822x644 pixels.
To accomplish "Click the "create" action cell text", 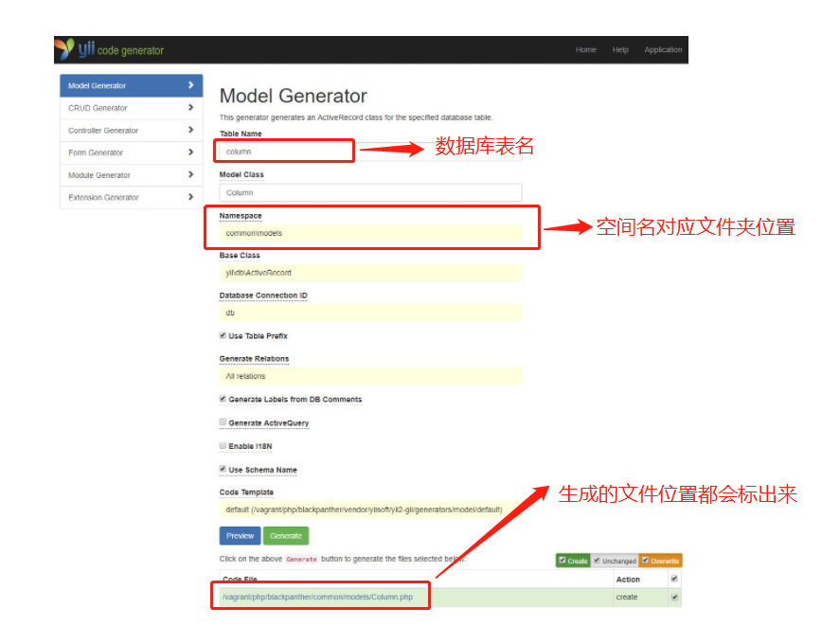I will pos(627,597).
